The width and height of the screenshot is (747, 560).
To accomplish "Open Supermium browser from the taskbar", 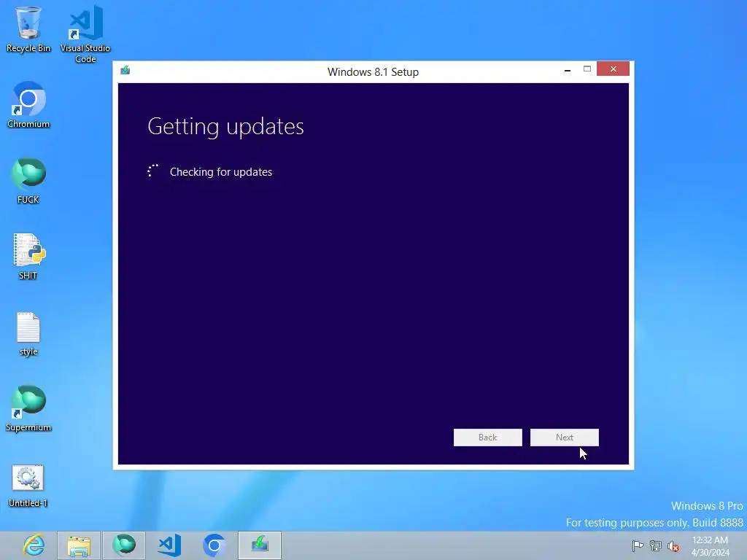I will click(x=124, y=545).
